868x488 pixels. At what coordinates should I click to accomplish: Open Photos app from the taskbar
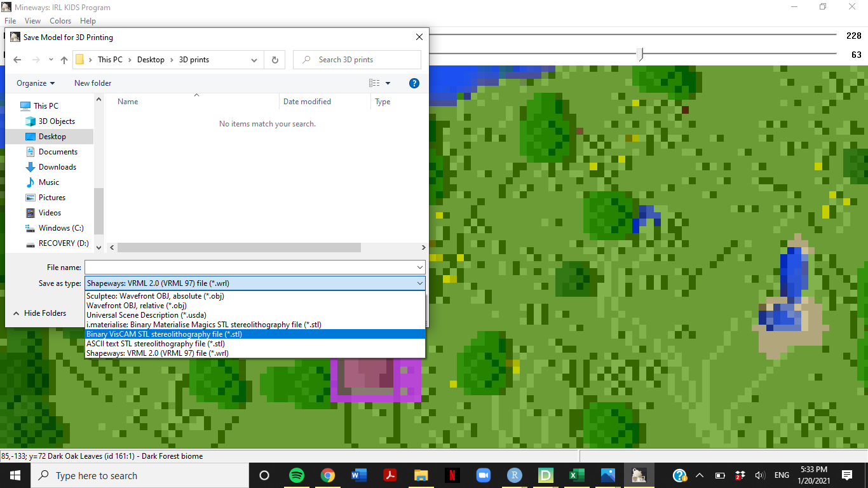tap(607, 475)
